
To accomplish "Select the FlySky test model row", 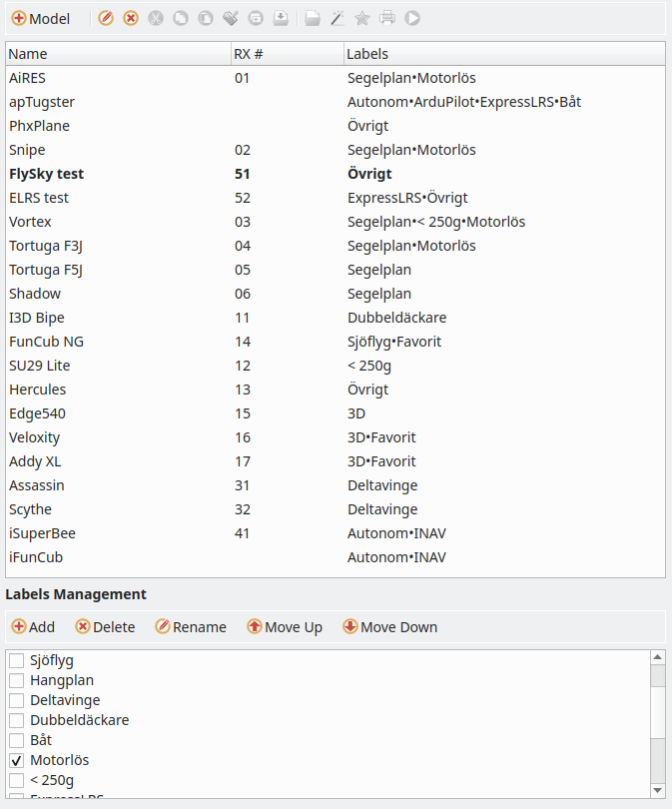I will click(120, 173).
